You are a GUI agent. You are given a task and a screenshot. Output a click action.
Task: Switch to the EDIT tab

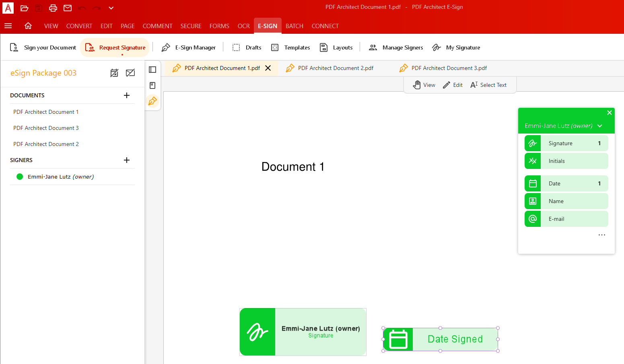107,26
